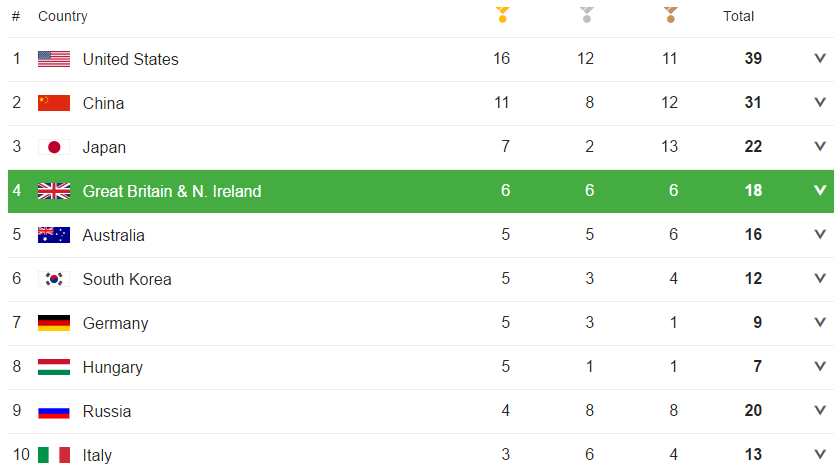Click the Japan flag icon

(x=54, y=147)
